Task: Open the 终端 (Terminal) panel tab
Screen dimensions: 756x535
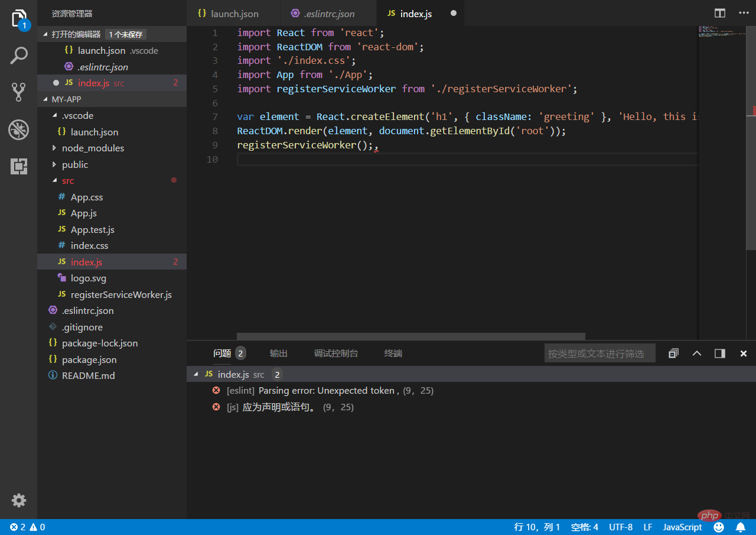Action: [393, 354]
